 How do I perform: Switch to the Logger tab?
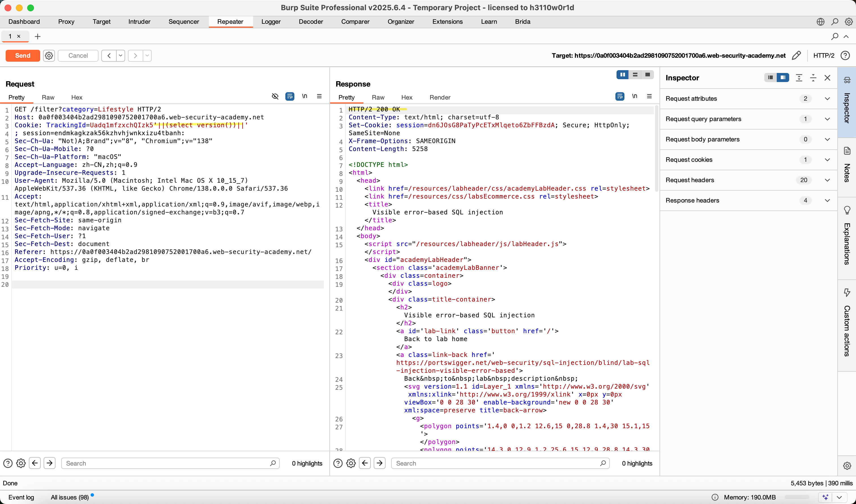pyautogui.click(x=271, y=21)
